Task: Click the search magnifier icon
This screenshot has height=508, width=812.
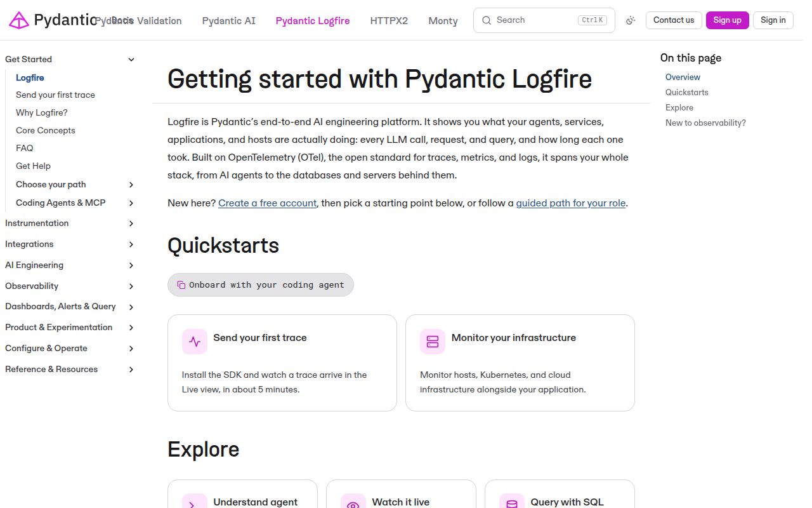Action: pyautogui.click(x=487, y=20)
